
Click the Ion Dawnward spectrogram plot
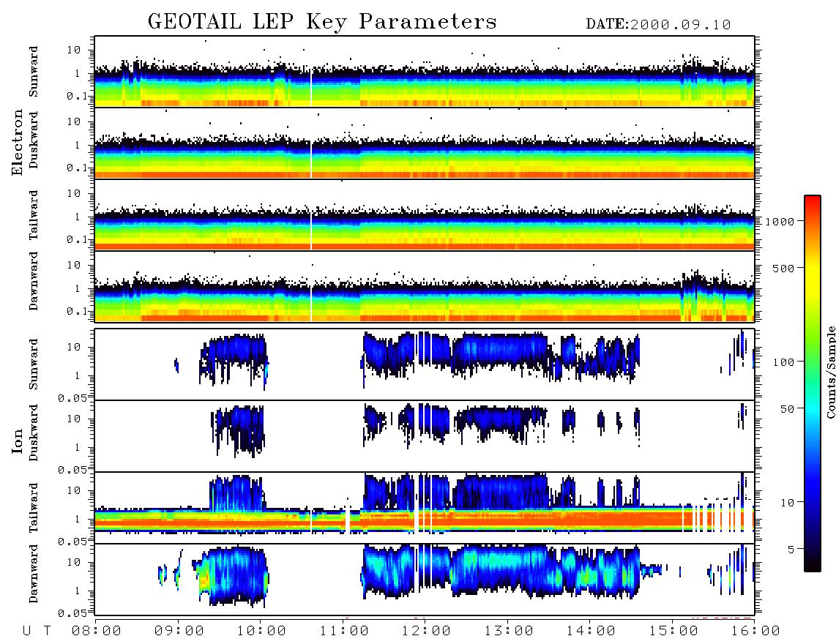tap(425, 579)
